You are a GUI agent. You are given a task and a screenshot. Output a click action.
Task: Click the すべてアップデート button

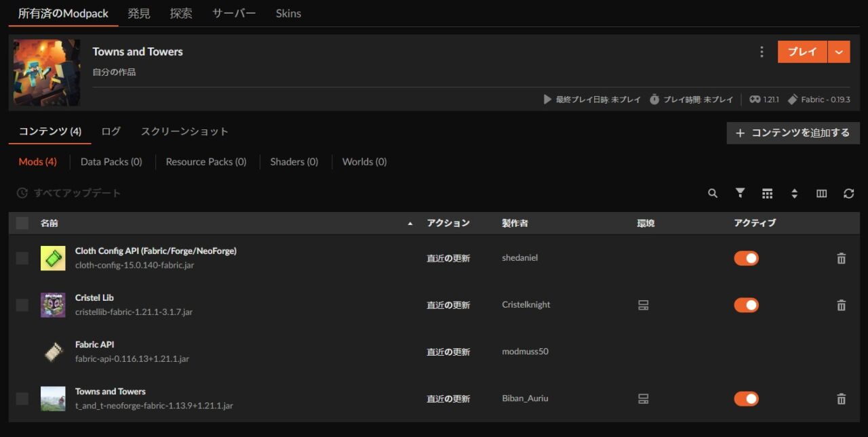pos(68,193)
